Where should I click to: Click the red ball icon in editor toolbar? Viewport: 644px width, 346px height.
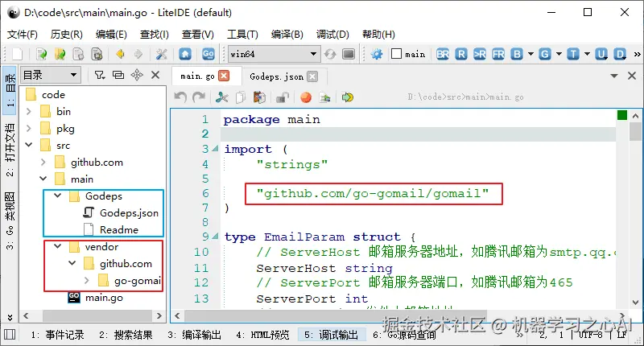(306, 97)
